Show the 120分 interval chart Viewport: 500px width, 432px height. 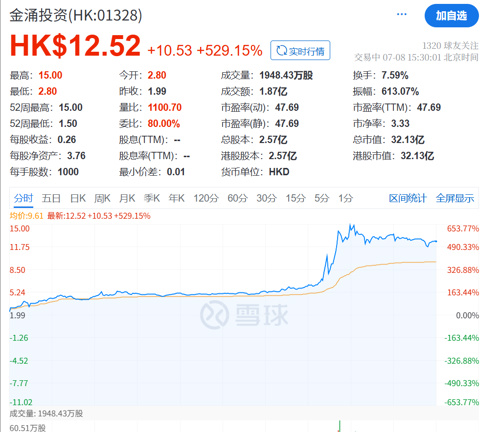tap(206, 198)
